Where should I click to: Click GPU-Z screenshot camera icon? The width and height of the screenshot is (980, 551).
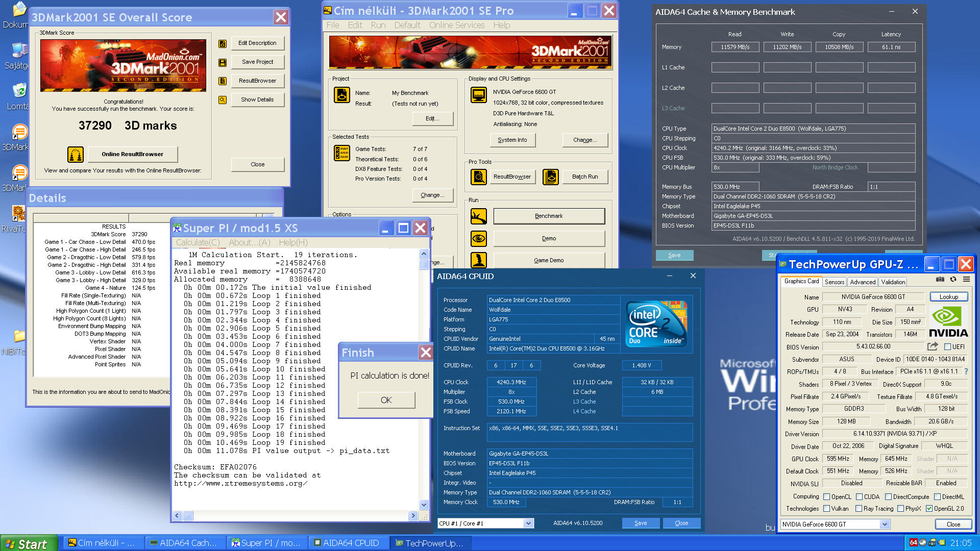tap(940, 280)
